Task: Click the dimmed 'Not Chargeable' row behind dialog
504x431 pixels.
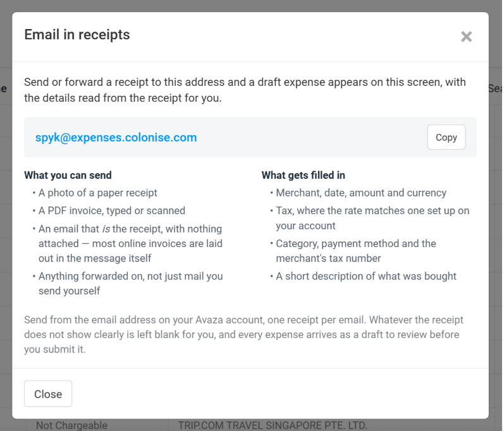Action: (71, 425)
